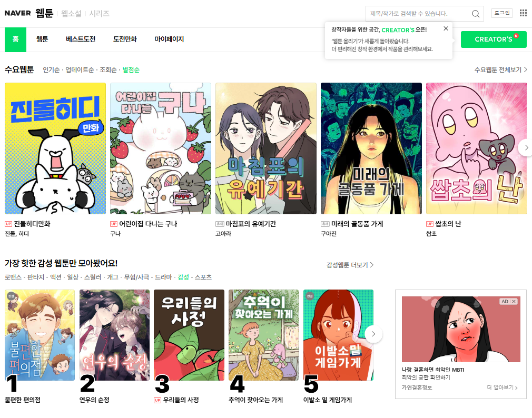Sort Wednesday webtoons by 업데이트순
Screen dimensions: 532x418
[80, 70]
